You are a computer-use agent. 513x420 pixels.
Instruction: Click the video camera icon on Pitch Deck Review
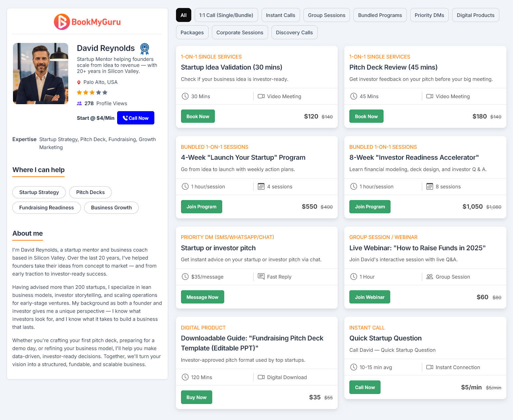430,97
